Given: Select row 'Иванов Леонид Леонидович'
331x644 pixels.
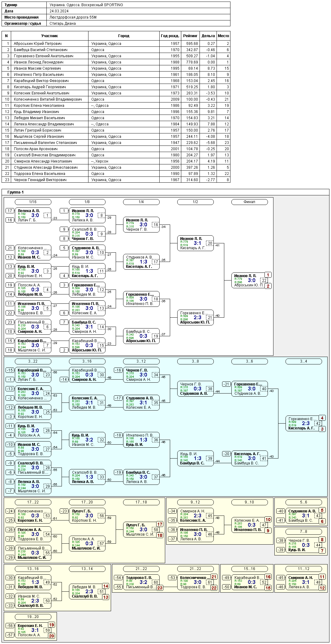Looking at the screenshot, I should (116, 62).
